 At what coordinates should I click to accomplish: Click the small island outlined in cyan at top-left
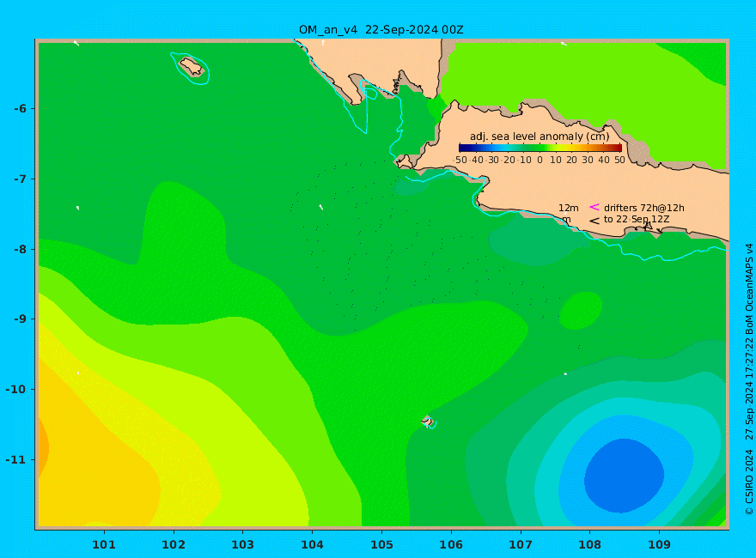(192, 67)
